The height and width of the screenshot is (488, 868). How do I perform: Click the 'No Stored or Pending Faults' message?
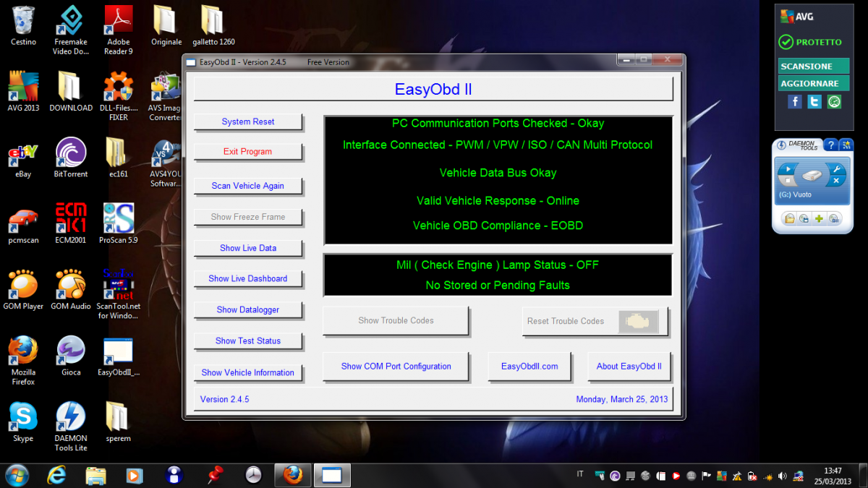(498, 286)
